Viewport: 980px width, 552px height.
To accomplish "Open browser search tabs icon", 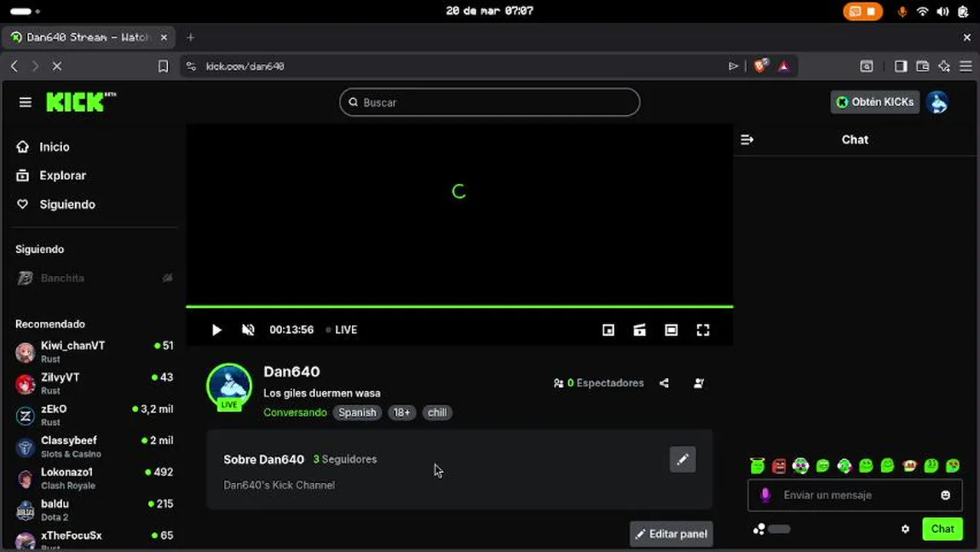I will point(867,67).
